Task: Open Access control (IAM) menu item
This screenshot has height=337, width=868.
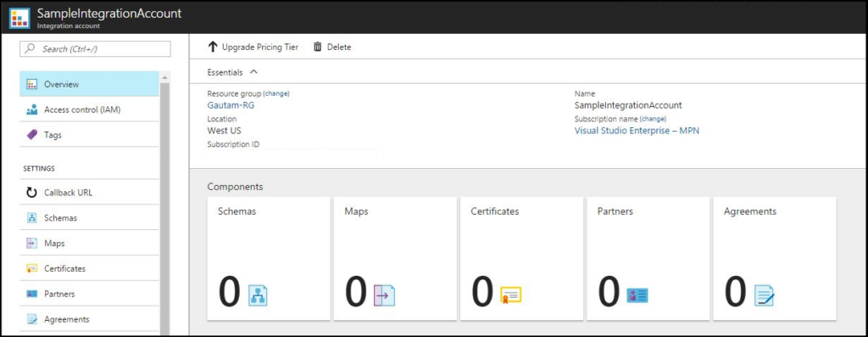Action: [x=89, y=110]
